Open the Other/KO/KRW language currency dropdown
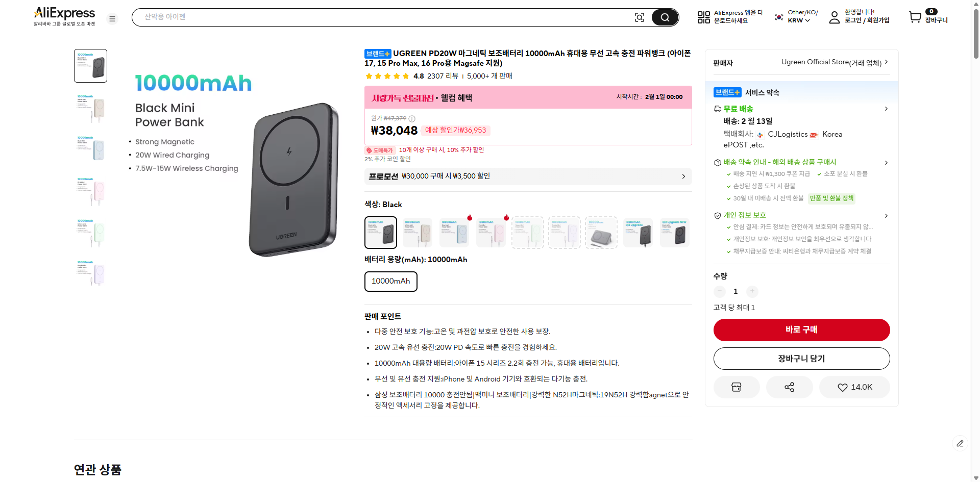 point(795,17)
